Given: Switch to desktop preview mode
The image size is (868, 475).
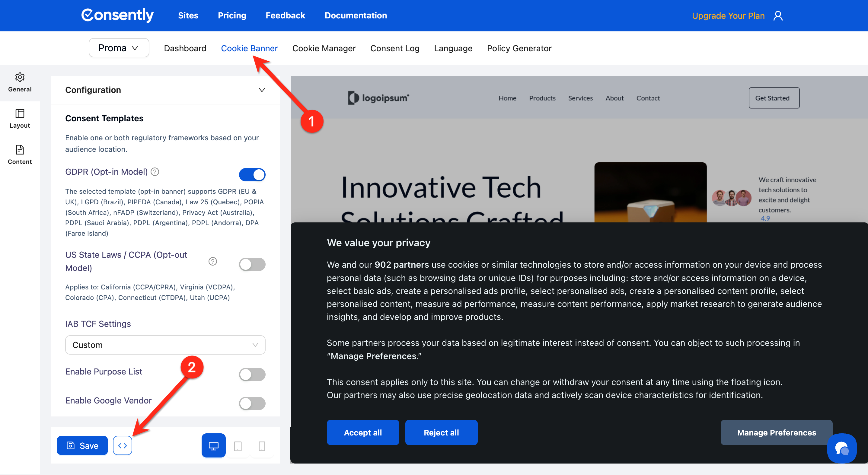Looking at the screenshot, I should point(213,445).
